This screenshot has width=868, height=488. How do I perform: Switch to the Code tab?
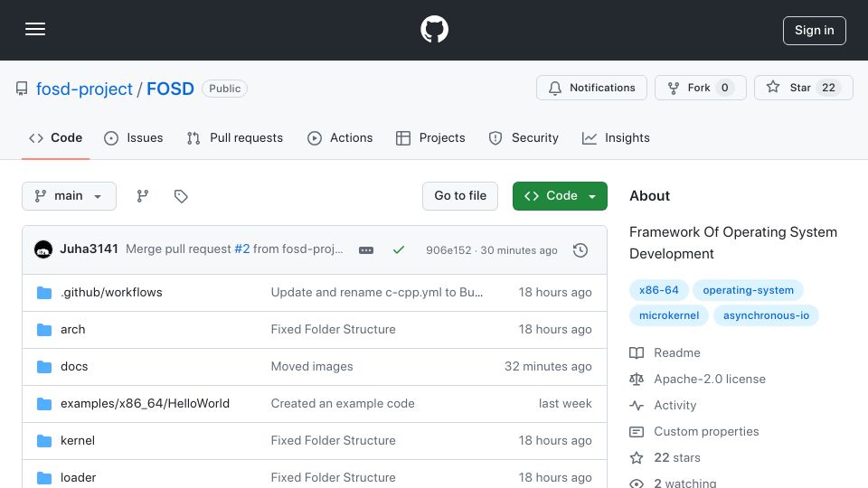55,137
